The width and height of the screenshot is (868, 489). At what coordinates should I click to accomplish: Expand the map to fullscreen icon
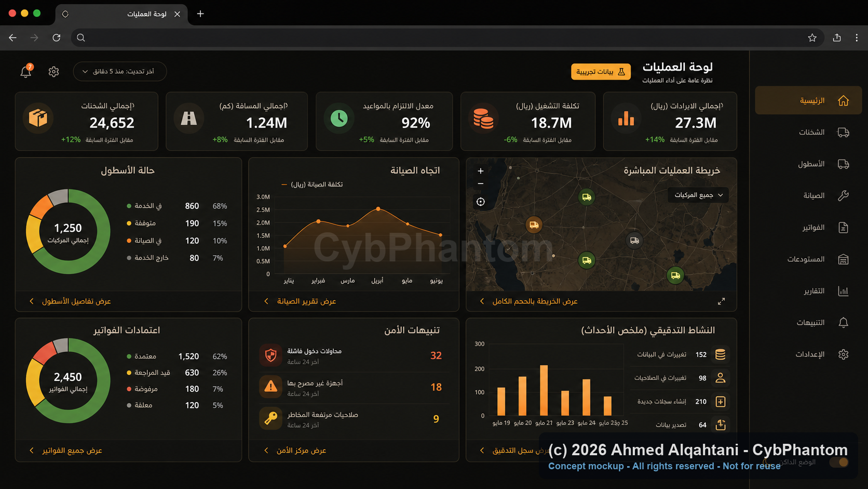[x=721, y=301]
